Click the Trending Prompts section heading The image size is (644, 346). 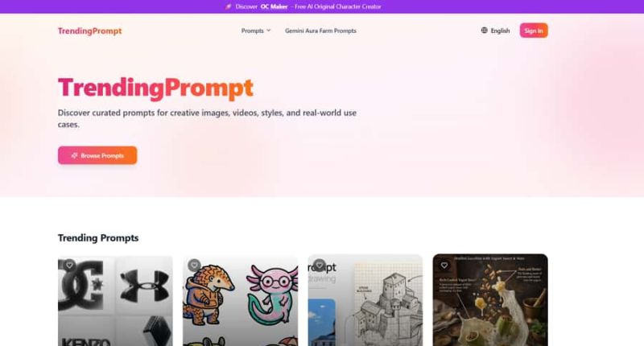[x=98, y=238]
